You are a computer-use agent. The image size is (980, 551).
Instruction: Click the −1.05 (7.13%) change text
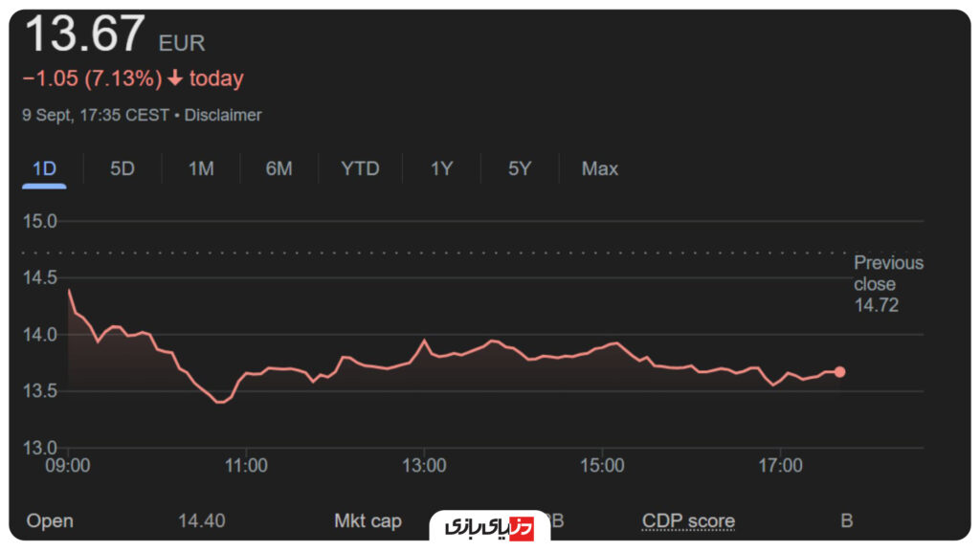pyautogui.click(x=92, y=78)
